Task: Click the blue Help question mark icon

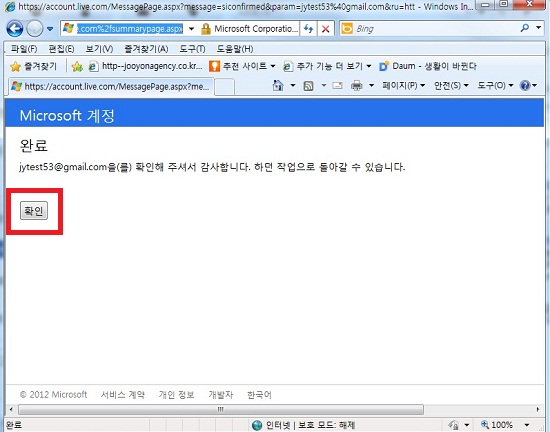Action: click(525, 85)
